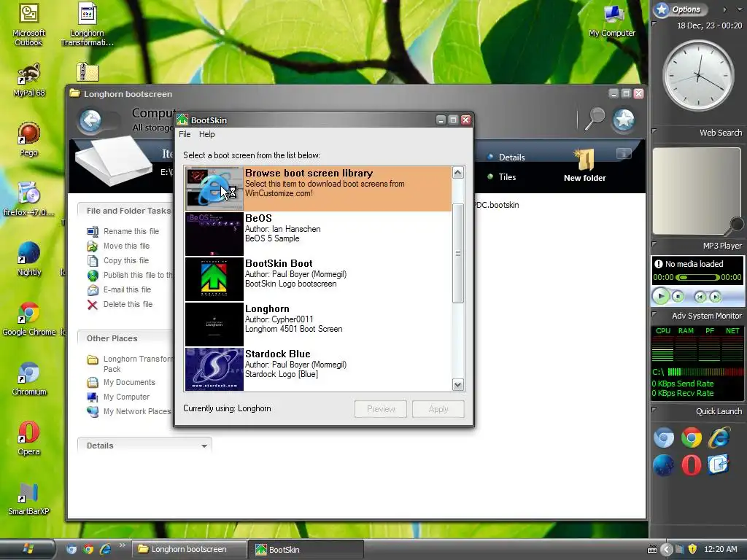The height and width of the screenshot is (560, 747).
Task: Switch to Longhorn bootscreen taskbar button
Action: 189,549
